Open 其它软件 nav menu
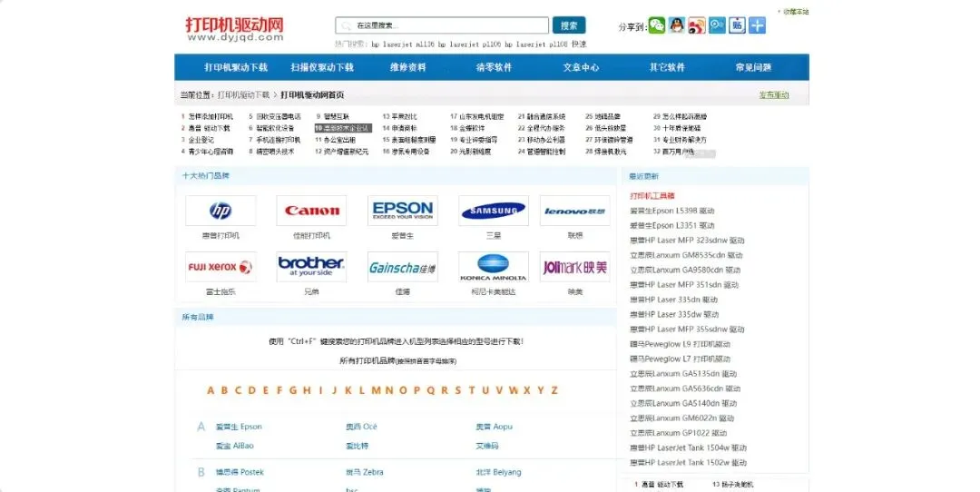Viewport: 980px width, 492px height. (667, 67)
